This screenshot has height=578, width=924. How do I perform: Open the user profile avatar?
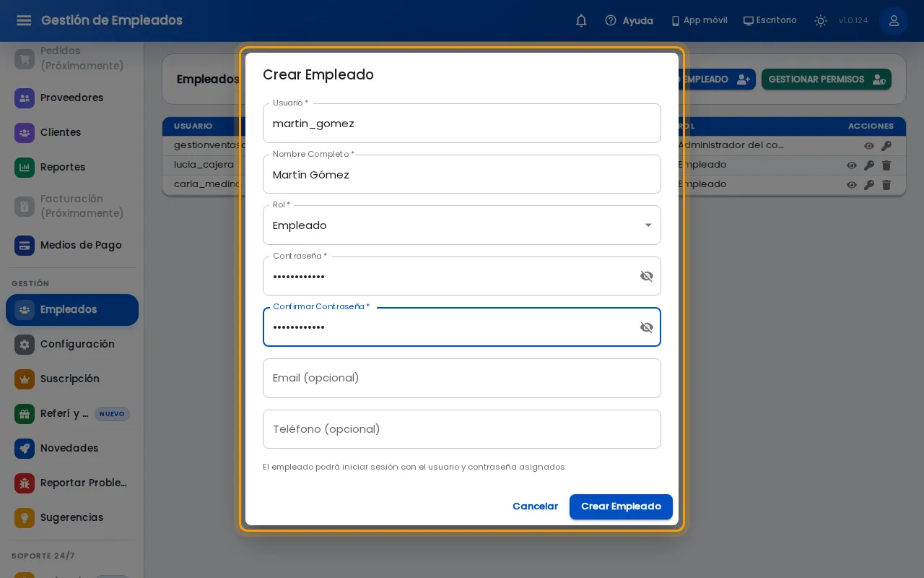[x=894, y=21]
